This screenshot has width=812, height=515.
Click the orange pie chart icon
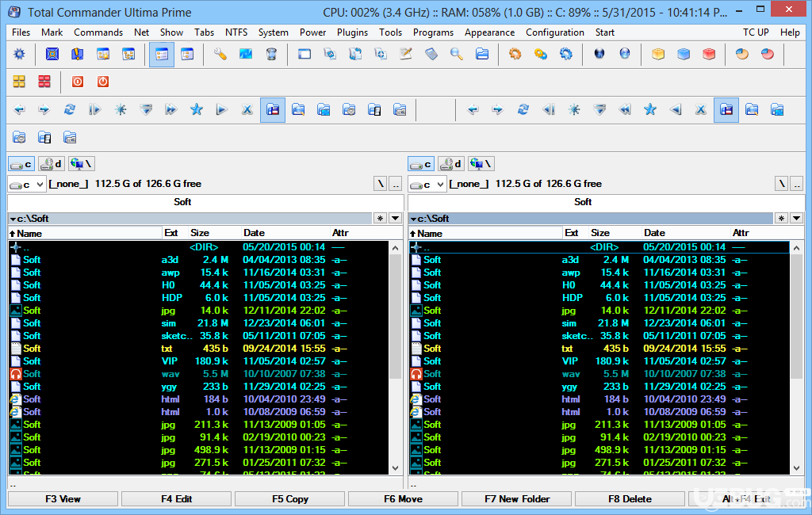click(742, 54)
